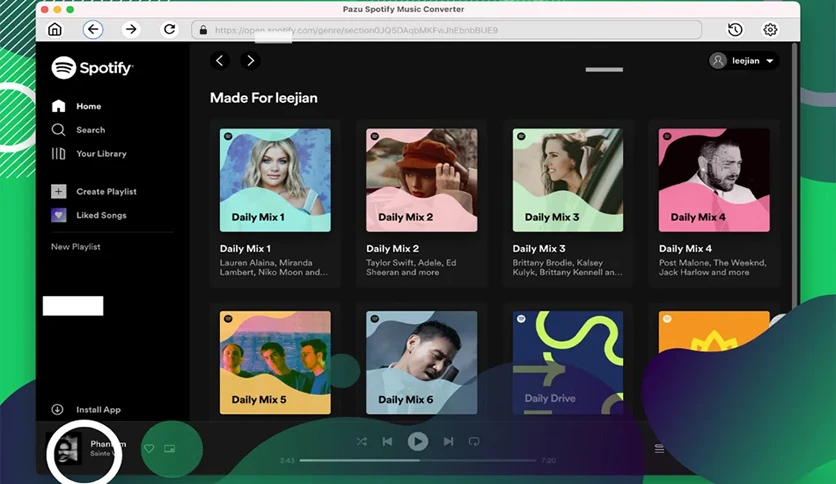Open Home in Spotify sidebar
This screenshot has width=836, height=484.
[x=76, y=106]
